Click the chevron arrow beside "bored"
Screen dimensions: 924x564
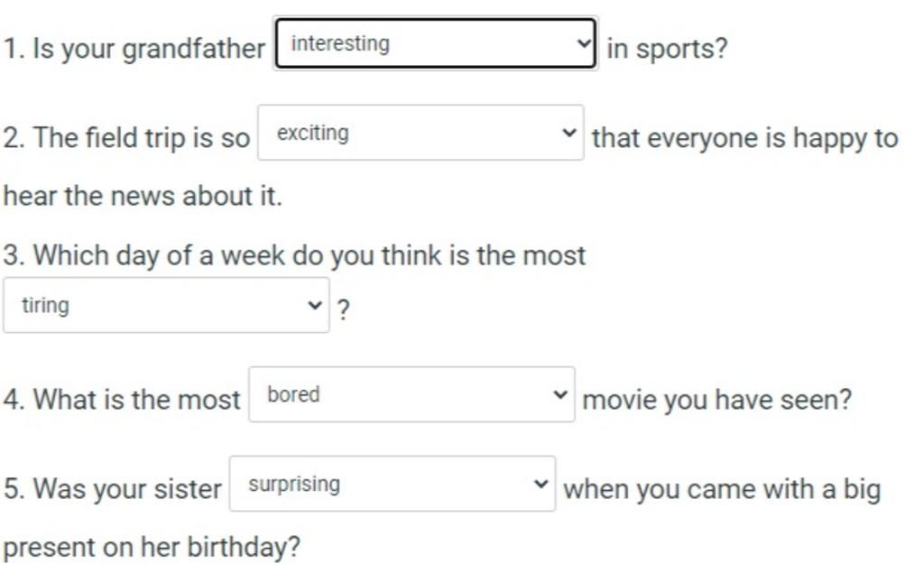point(560,394)
